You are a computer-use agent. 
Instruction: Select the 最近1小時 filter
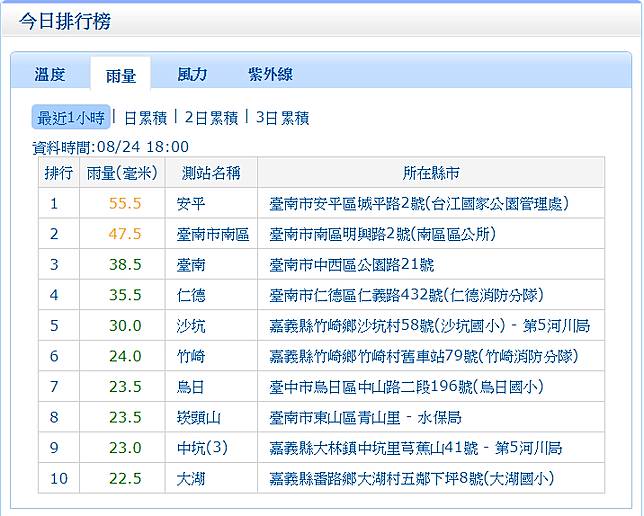(71, 117)
